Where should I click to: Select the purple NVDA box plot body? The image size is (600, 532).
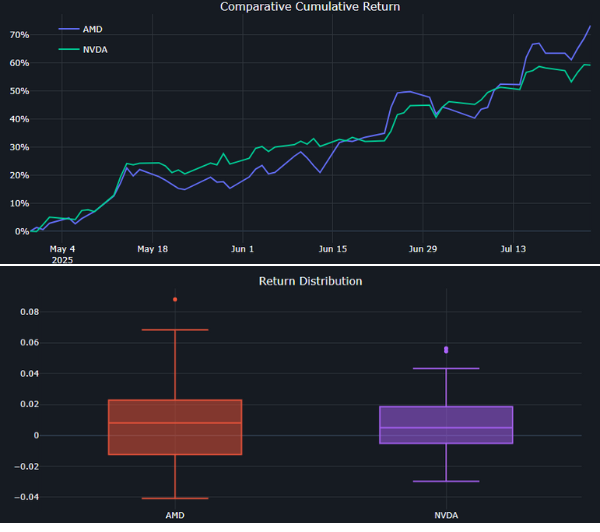pos(446,425)
